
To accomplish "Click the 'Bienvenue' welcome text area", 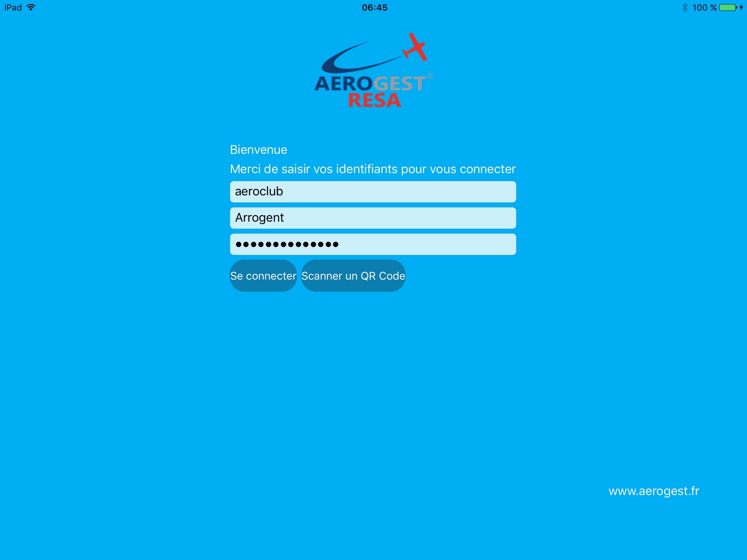I will [258, 149].
